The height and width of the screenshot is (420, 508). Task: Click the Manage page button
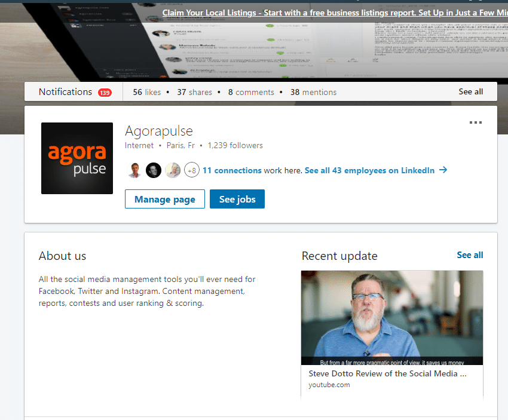click(165, 199)
